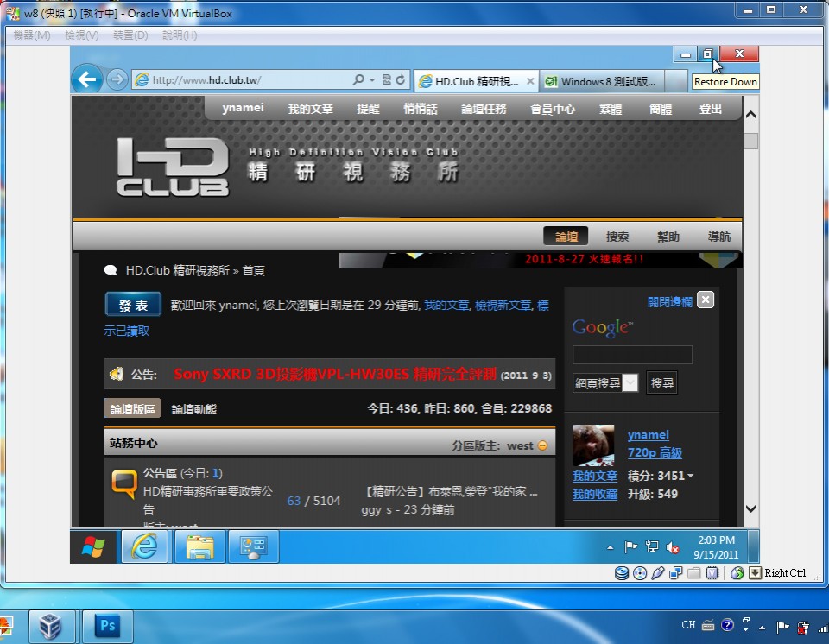Click the 關閉邊欄 sidebar link
The image size is (829, 644).
pos(669,301)
